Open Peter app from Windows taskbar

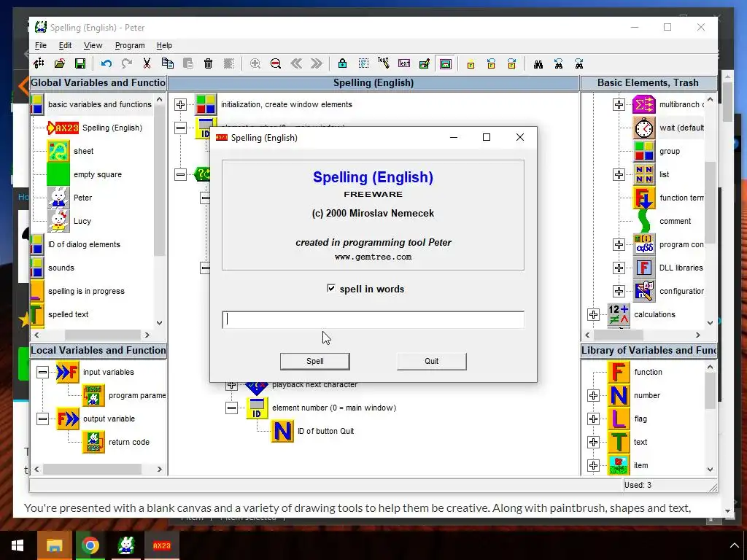click(126, 545)
